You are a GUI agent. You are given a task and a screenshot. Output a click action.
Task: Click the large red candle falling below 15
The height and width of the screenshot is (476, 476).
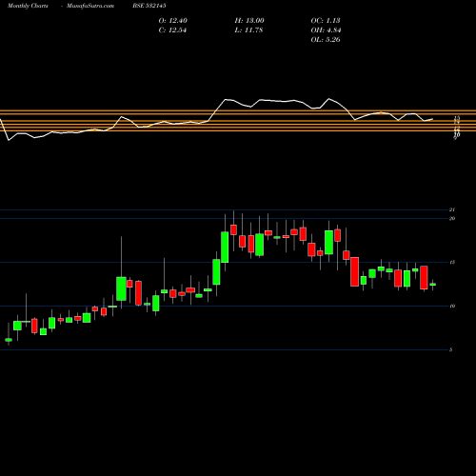355,271
